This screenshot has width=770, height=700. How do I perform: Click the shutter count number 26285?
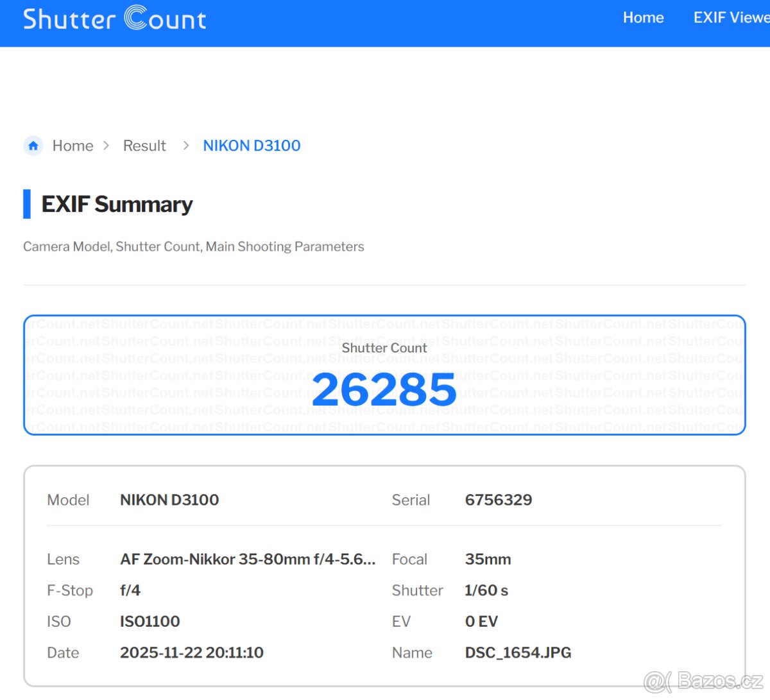point(384,390)
